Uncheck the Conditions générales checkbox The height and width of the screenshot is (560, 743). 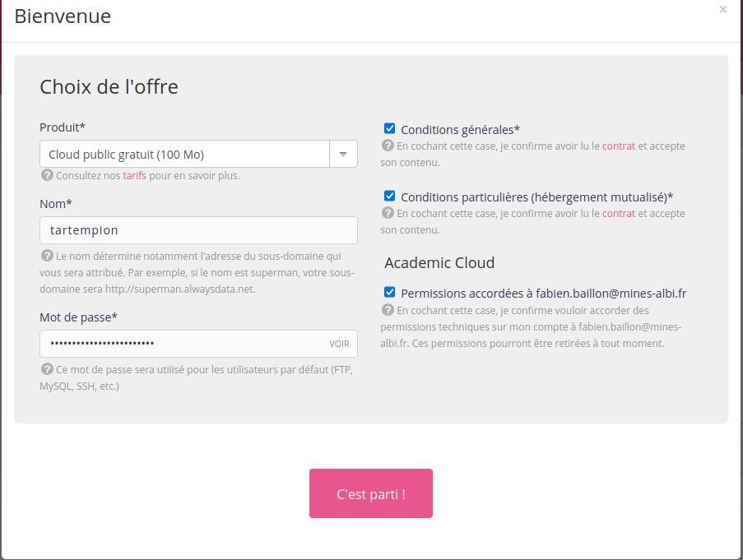click(390, 128)
